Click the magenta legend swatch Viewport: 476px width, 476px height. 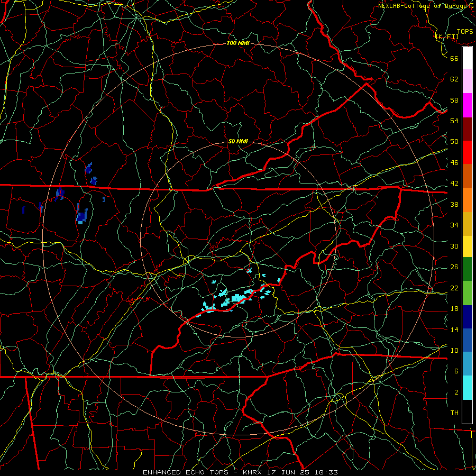467,105
